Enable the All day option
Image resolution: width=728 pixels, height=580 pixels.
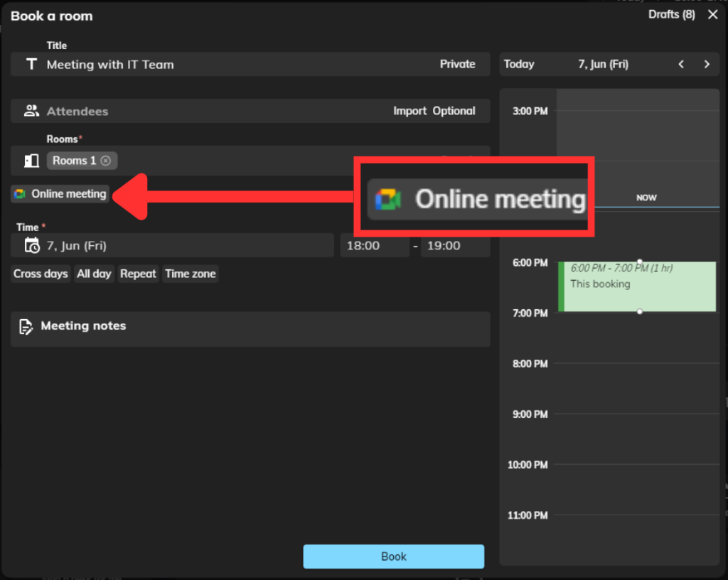[x=95, y=274]
